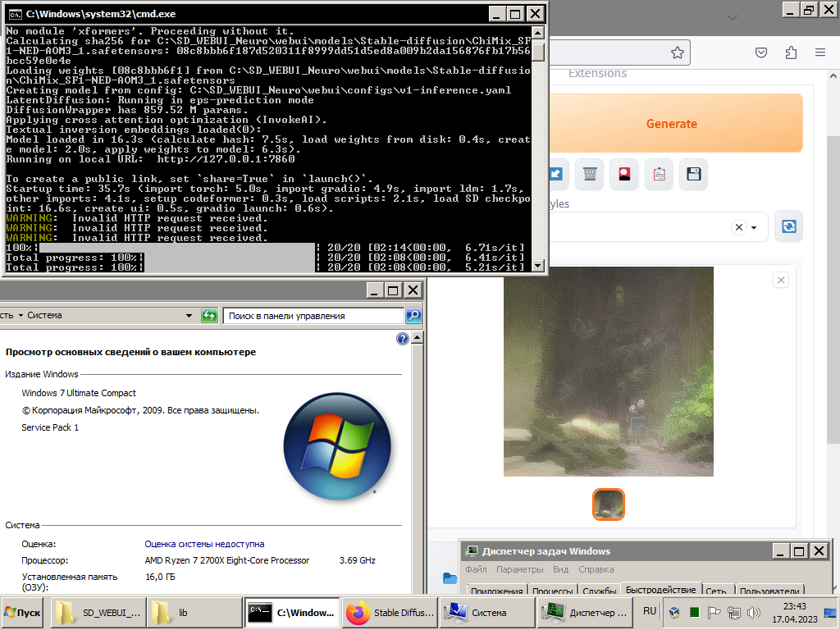Screen dimensions: 840x630
Task: Click the cmd window scrollbar up arrow
Action: pyautogui.click(x=538, y=33)
